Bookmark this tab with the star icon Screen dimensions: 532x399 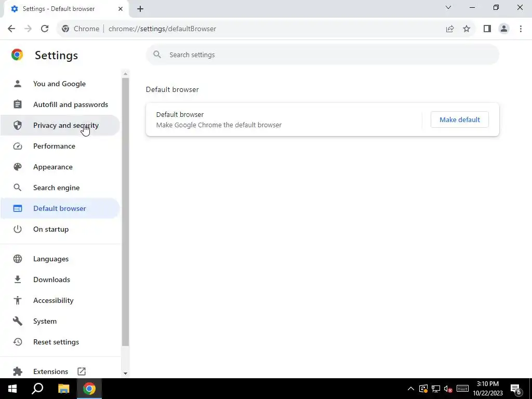tap(467, 29)
